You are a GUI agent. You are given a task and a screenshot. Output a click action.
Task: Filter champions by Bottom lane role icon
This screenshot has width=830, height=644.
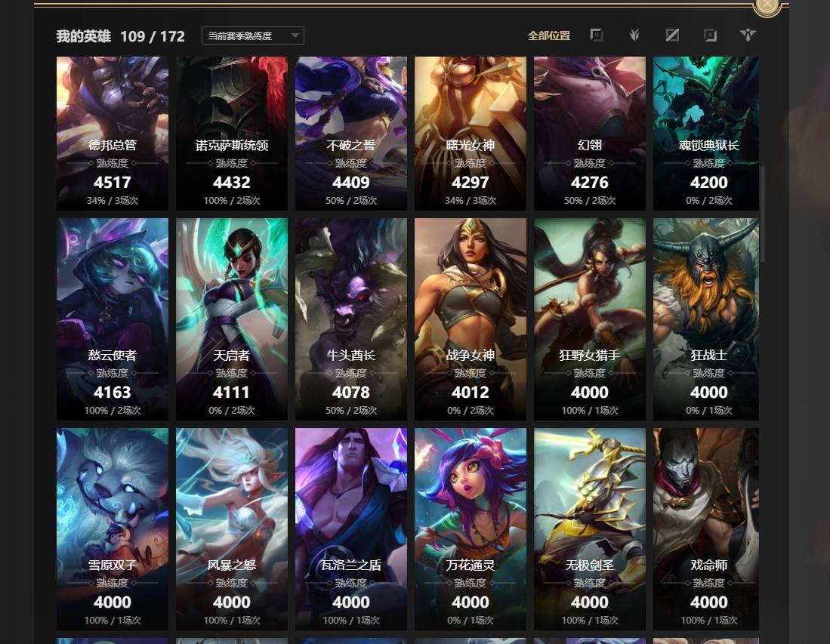tap(710, 35)
